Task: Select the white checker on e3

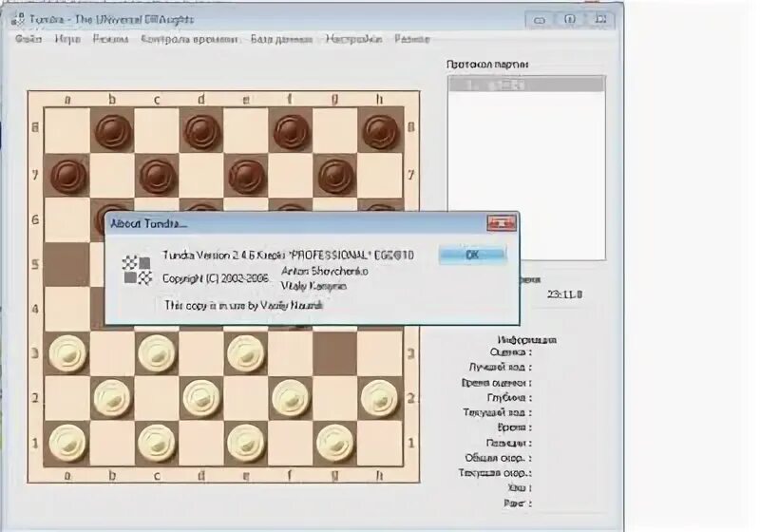Action: [x=246, y=353]
